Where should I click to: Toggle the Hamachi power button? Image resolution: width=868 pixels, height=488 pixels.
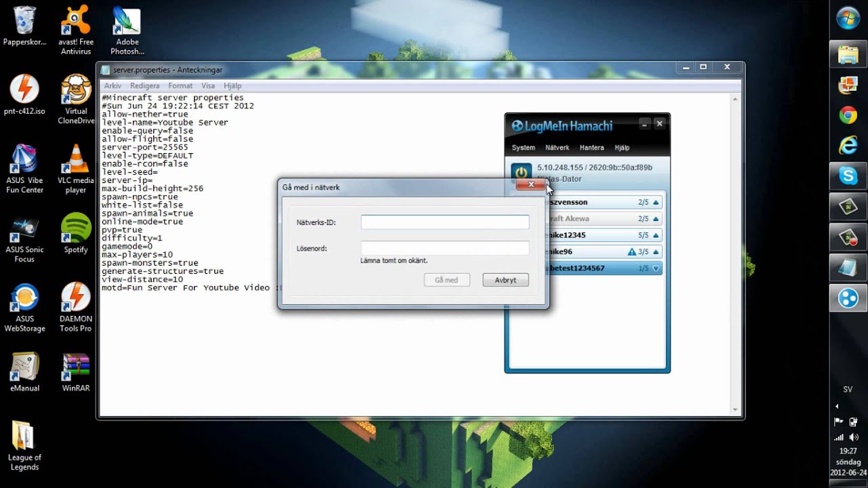tap(521, 172)
